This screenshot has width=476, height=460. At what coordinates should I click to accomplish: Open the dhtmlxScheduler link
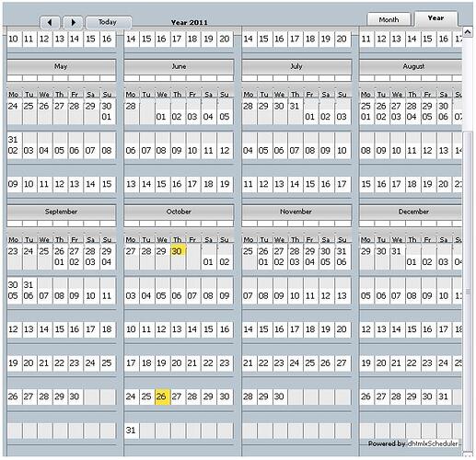point(433,443)
